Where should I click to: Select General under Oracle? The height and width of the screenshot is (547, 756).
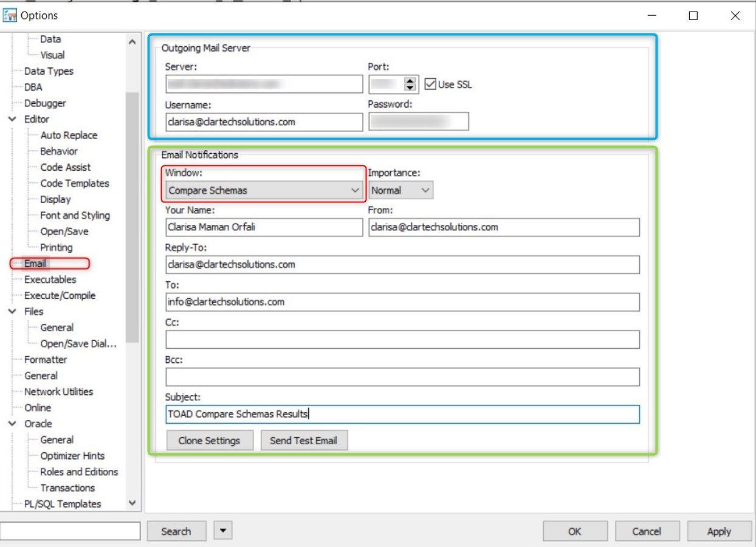57,439
